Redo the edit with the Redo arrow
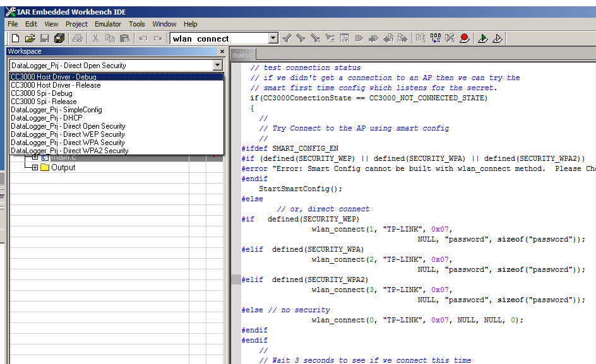 pos(158,38)
